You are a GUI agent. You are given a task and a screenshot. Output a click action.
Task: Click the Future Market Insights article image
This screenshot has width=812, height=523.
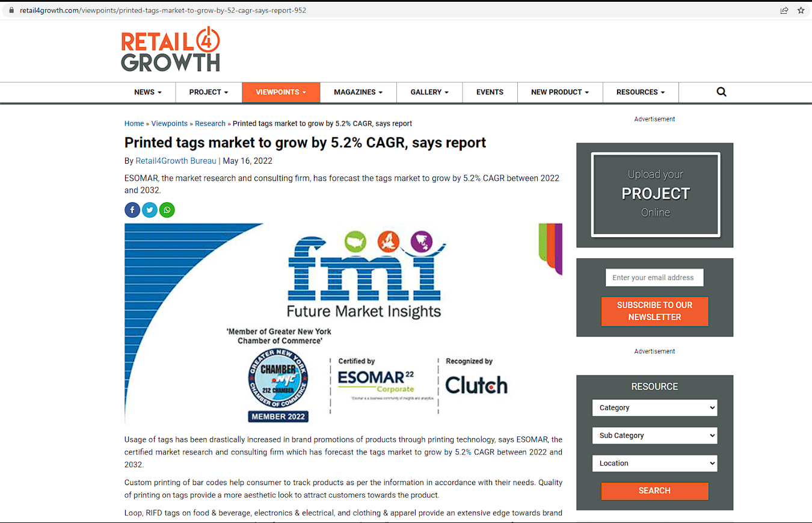pyautogui.click(x=343, y=324)
